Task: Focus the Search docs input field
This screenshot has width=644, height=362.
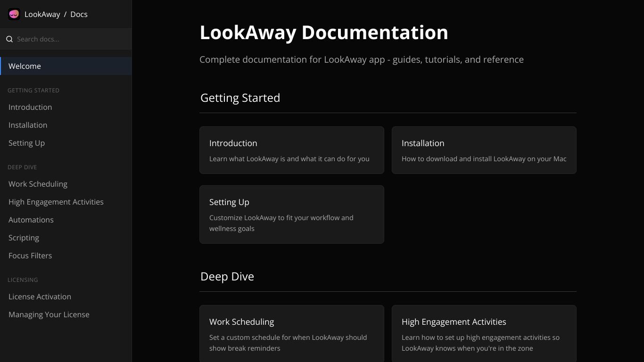Action: (x=66, y=39)
